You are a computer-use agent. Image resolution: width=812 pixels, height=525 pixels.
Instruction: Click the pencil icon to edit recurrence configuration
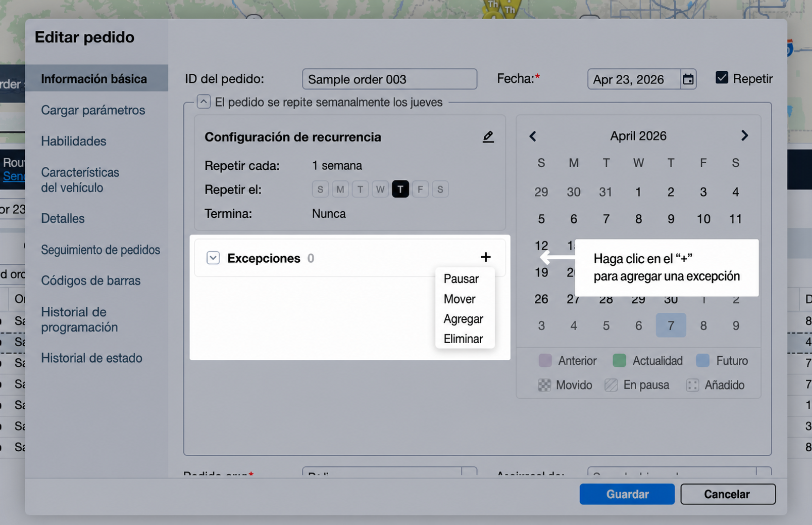pos(488,137)
